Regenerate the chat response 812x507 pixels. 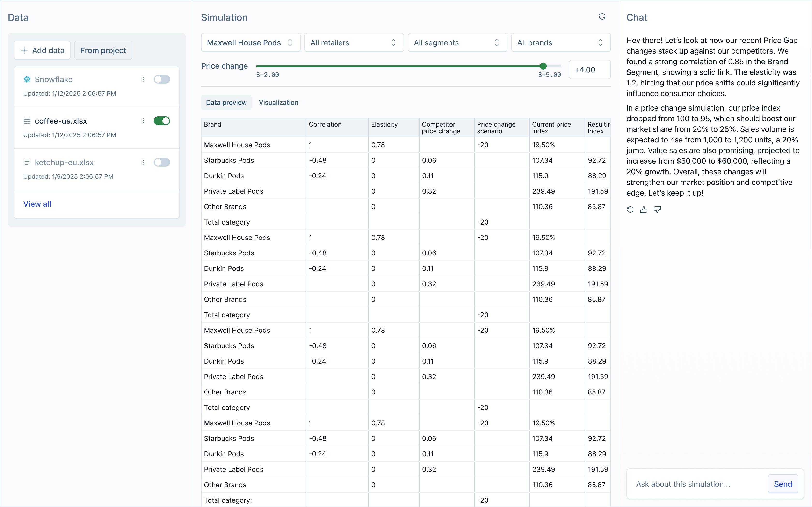pos(630,210)
